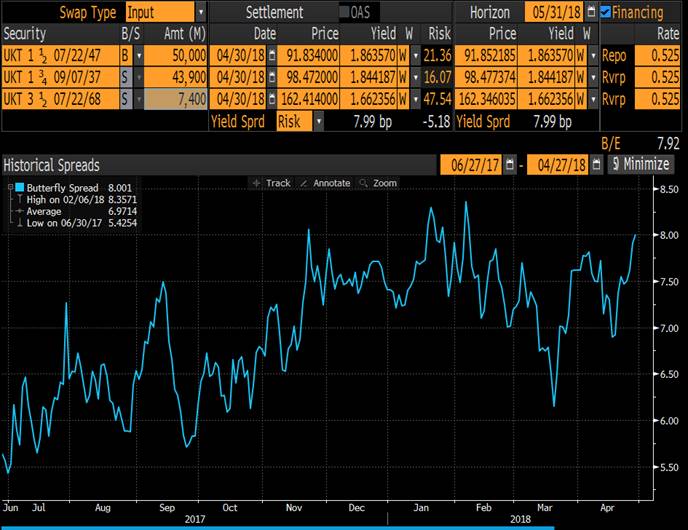The height and width of the screenshot is (530, 688).
Task: Edit the 43,900 amount field
Action: (x=176, y=77)
